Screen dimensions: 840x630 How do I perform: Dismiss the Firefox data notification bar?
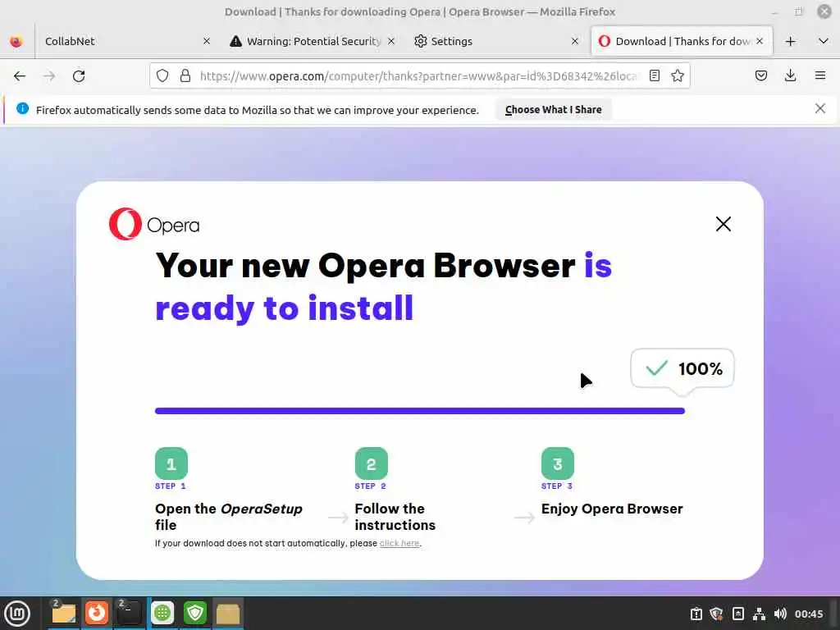pyautogui.click(x=819, y=109)
